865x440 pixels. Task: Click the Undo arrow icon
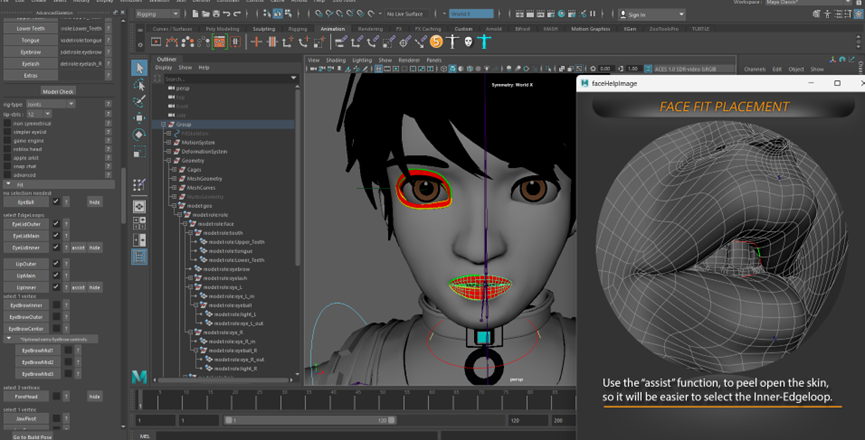[226, 14]
